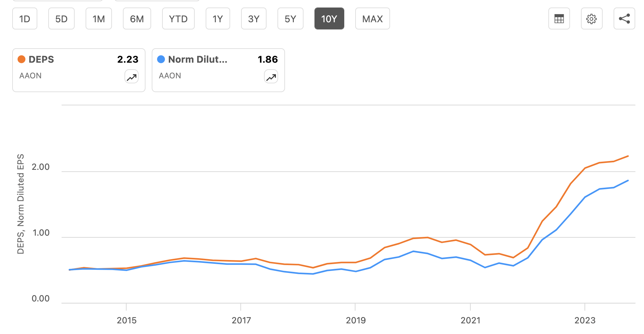Screen dimensions: 644x334
Task: Switch to the YTD range tab
Action: 178,19
